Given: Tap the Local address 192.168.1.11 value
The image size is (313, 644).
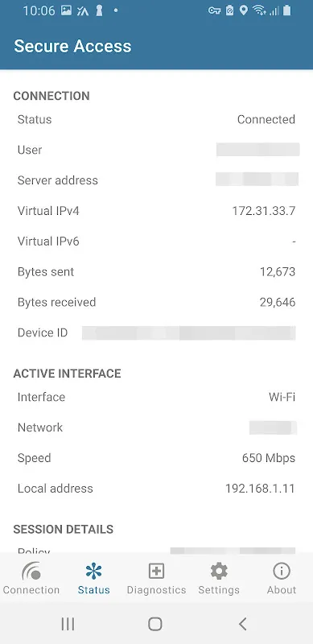Looking at the screenshot, I should (260, 489).
